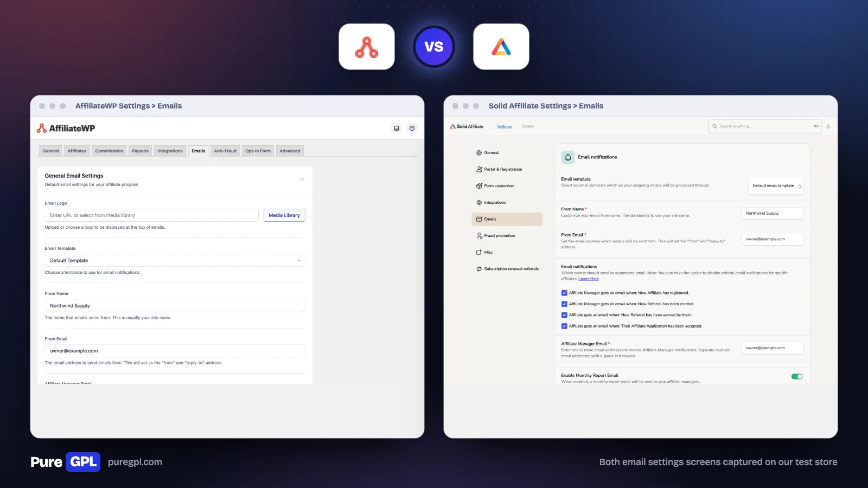
Task: Open the Default email template selector
Action: click(x=776, y=185)
